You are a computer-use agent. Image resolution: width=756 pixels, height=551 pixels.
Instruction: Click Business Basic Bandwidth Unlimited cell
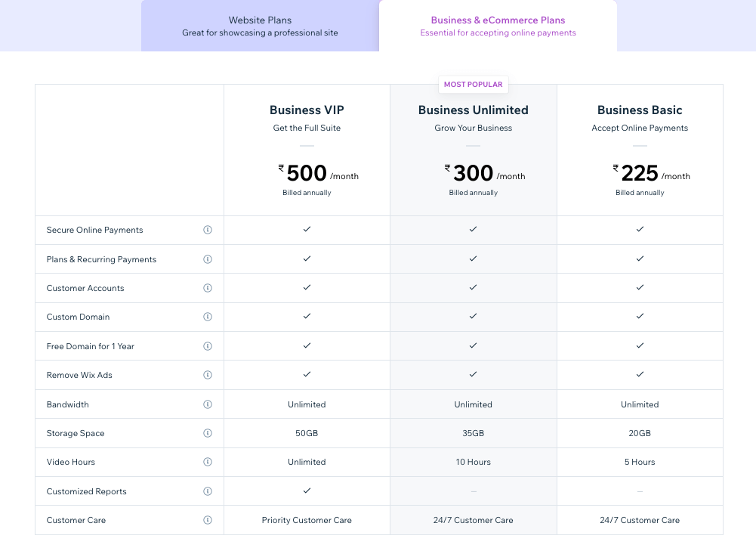[x=640, y=404]
